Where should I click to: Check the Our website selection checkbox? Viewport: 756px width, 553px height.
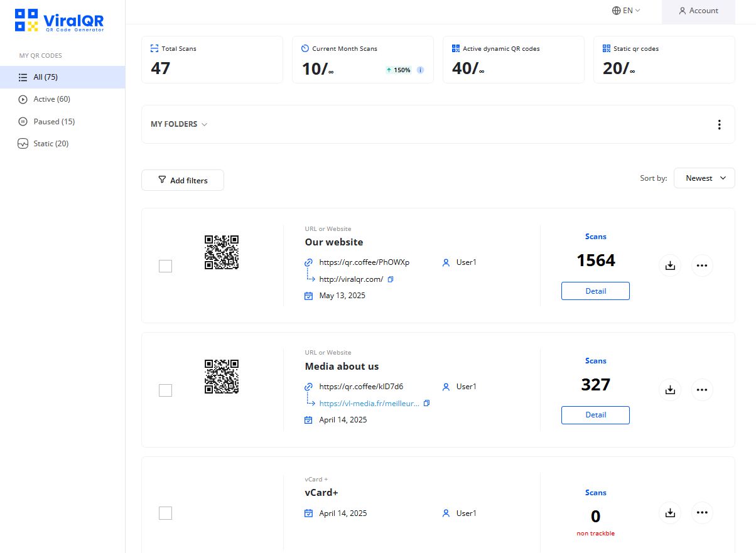click(165, 266)
